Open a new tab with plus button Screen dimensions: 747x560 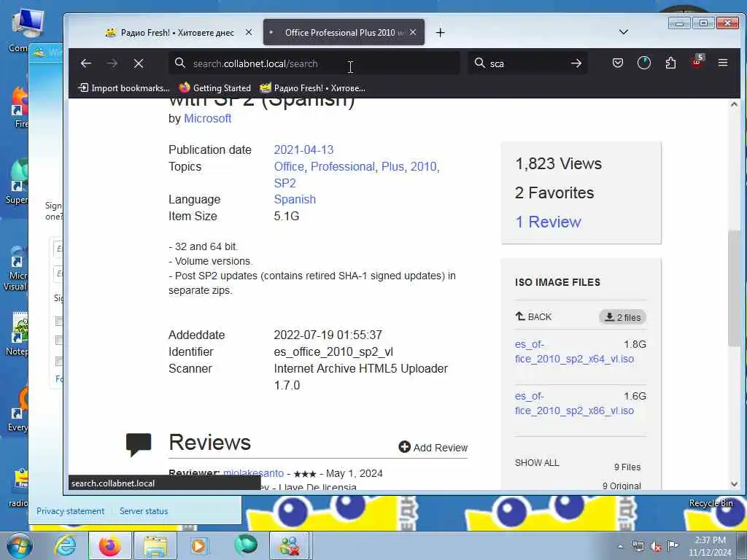[x=440, y=32]
